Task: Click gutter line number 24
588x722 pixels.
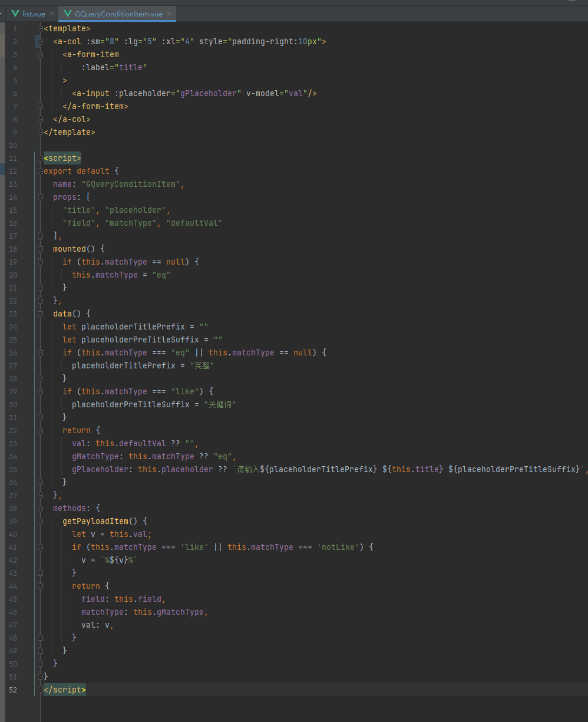Action: pyautogui.click(x=14, y=327)
